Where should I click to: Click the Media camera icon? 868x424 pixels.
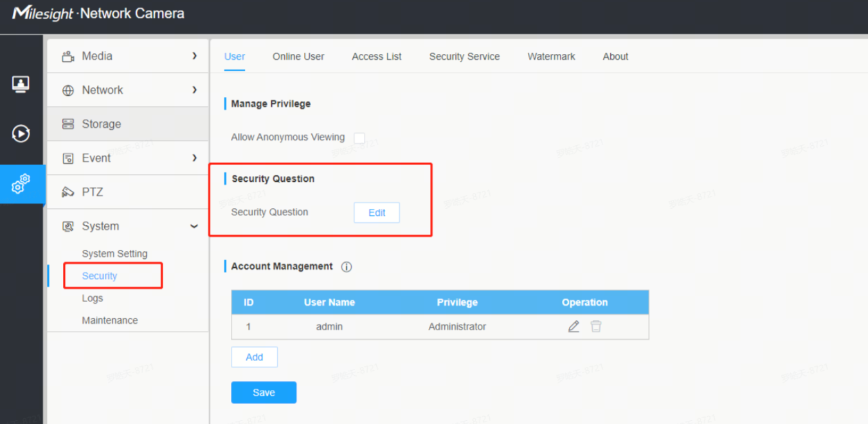click(x=68, y=57)
